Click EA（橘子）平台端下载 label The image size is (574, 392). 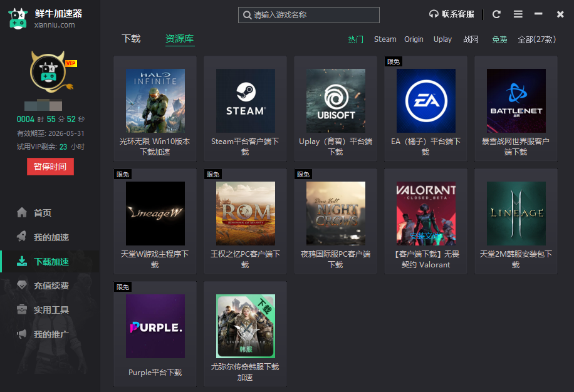(x=425, y=147)
